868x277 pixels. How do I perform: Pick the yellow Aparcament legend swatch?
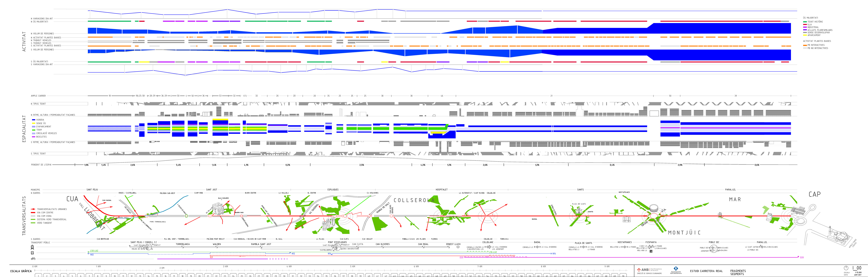point(805,35)
